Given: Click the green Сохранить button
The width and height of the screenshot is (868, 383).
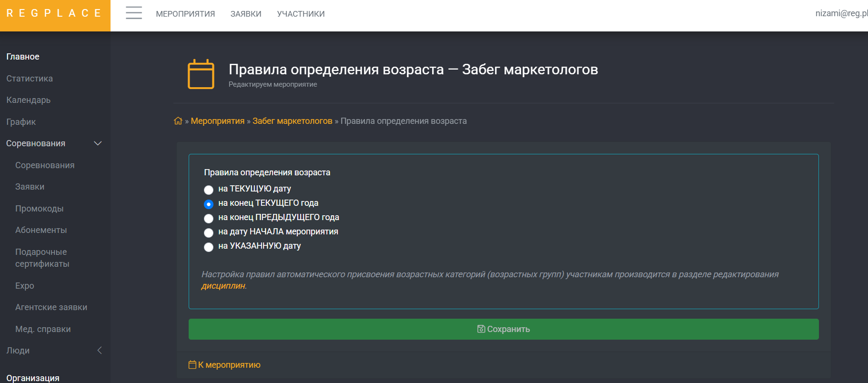Looking at the screenshot, I should point(504,329).
